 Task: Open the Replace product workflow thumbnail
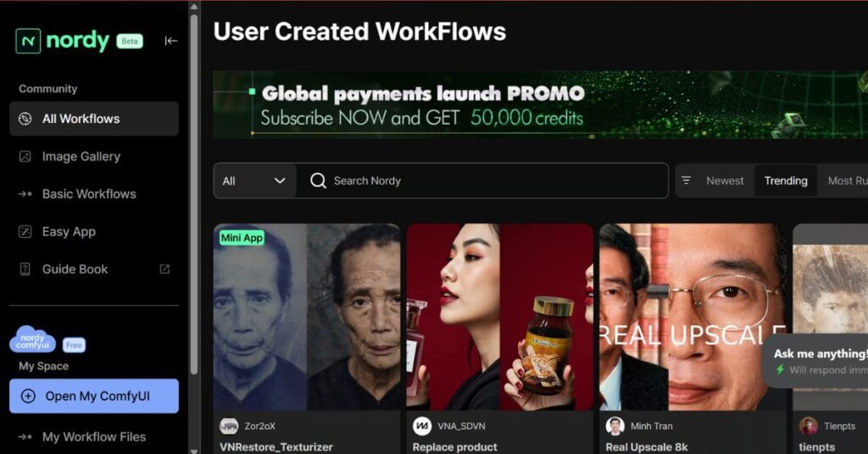coord(500,317)
